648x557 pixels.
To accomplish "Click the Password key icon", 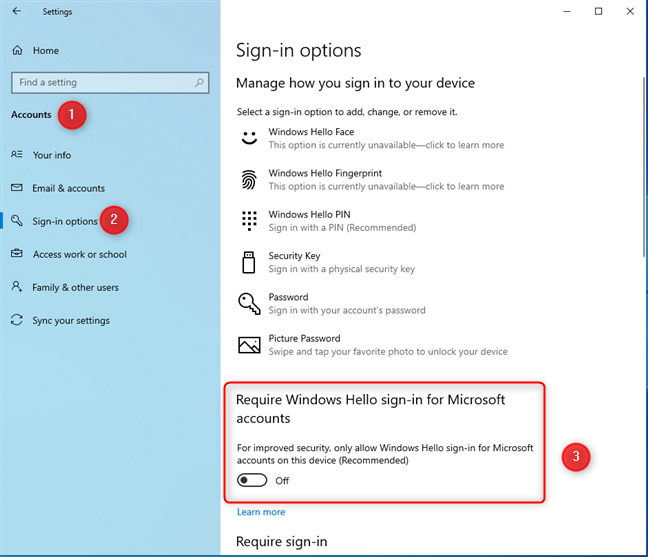I will coord(249,304).
